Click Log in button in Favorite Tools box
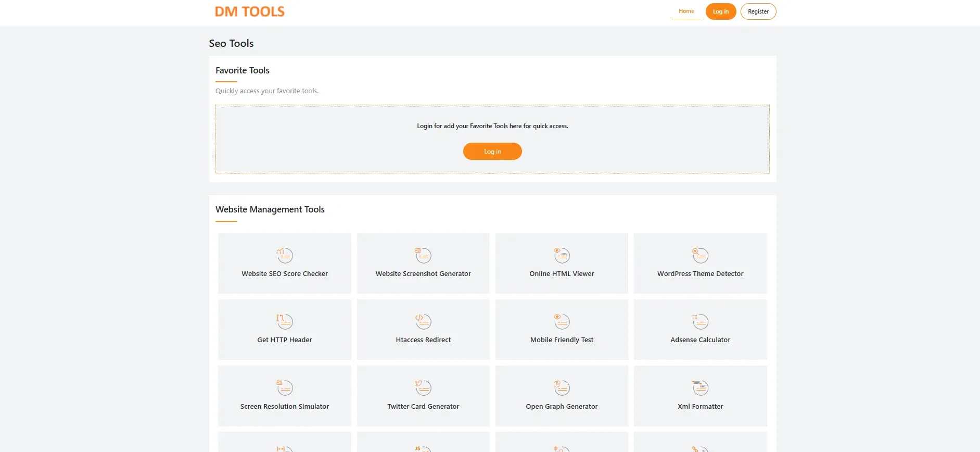 [492, 152]
